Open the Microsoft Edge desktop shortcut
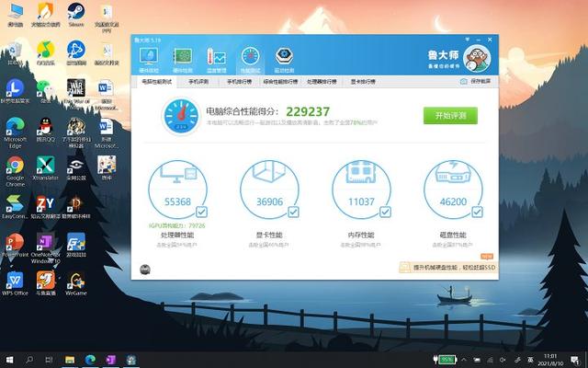Viewport: 588px width, 368px height. point(15,132)
